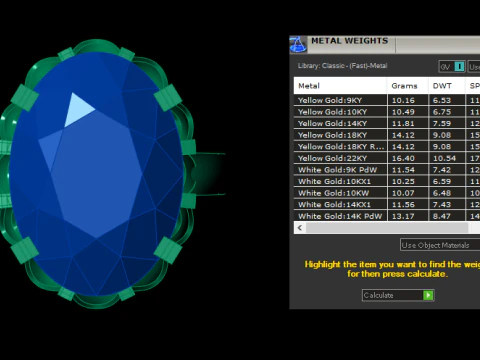Viewport: 480px width, 360px height.
Task: Select the Yellow Gold:18KY row
Action: [x=387, y=135]
